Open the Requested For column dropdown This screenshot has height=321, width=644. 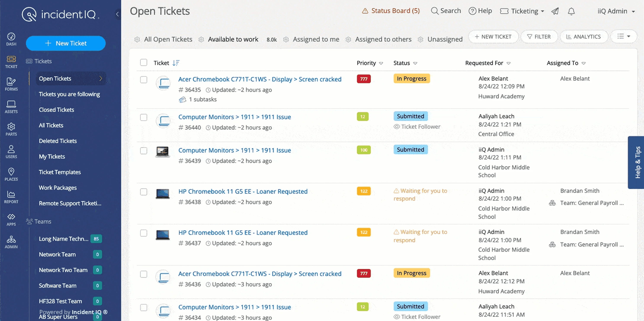509,63
